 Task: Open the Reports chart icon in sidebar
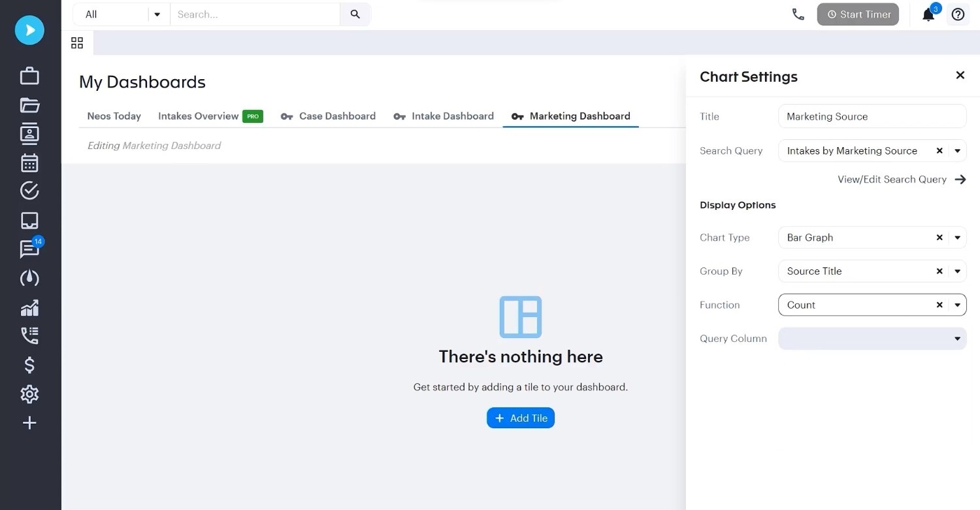pos(29,307)
